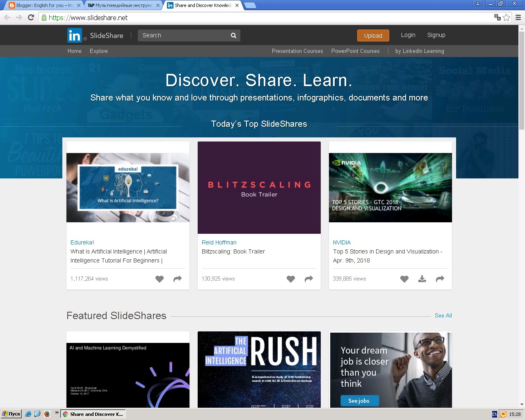525x420 pixels.
Task: Click the browser forward arrow
Action: pos(19,17)
